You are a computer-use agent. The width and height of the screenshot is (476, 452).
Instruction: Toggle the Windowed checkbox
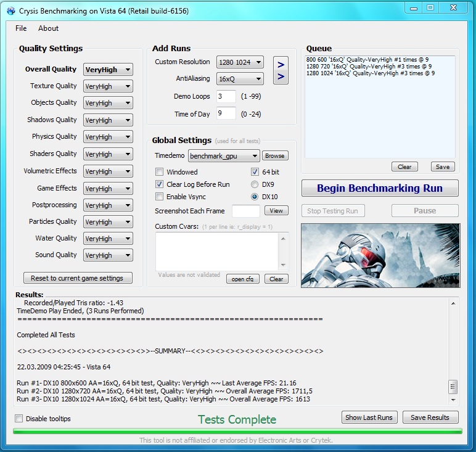[159, 172]
